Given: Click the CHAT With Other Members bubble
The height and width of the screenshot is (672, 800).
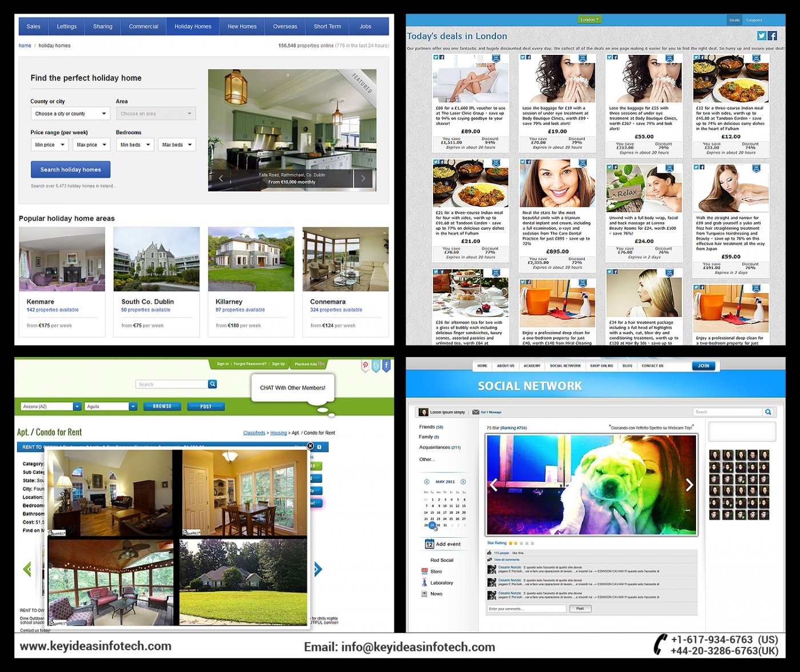Looking at the screenshot, I should point(293,389).
